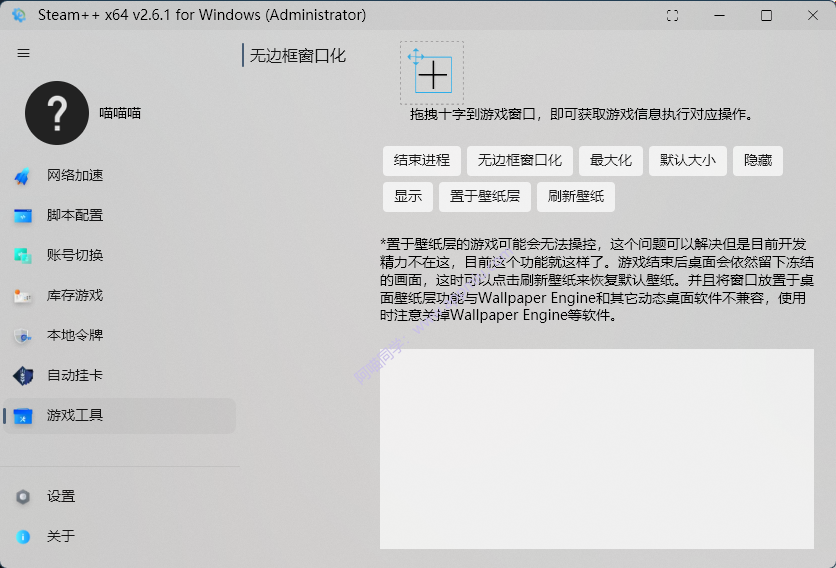Click the 自动挂卡 card icon
Viewport: 836px width, 568px height.
22,375
